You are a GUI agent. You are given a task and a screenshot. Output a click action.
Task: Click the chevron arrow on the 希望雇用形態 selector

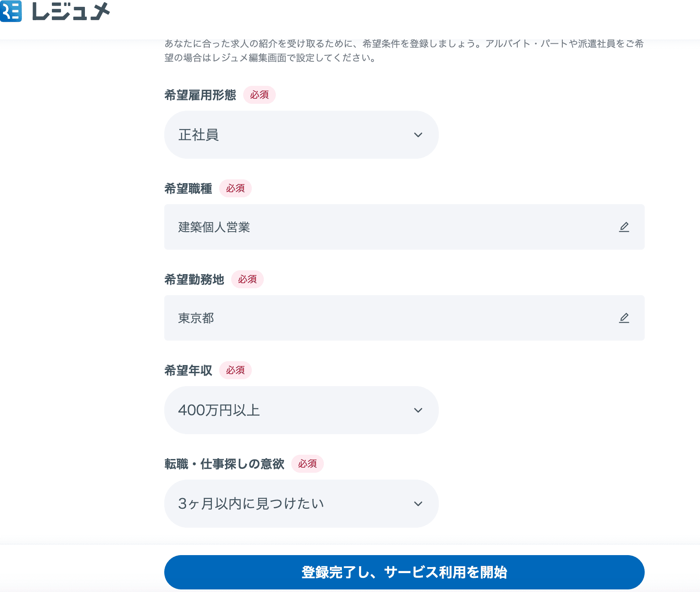(x=418, y=135)
